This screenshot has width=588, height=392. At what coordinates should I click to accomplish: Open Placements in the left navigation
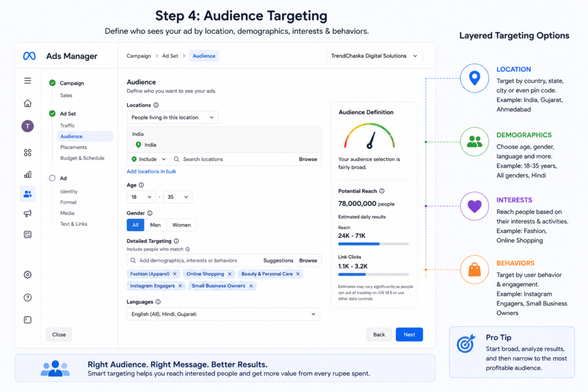point(73,148)
